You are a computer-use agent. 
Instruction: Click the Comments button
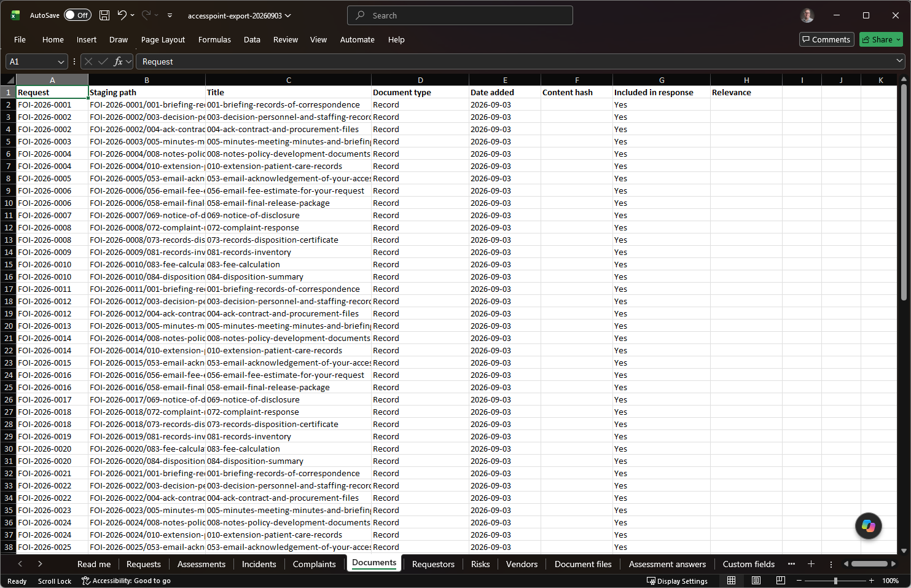pyautogui.click(x=826, y=39)
